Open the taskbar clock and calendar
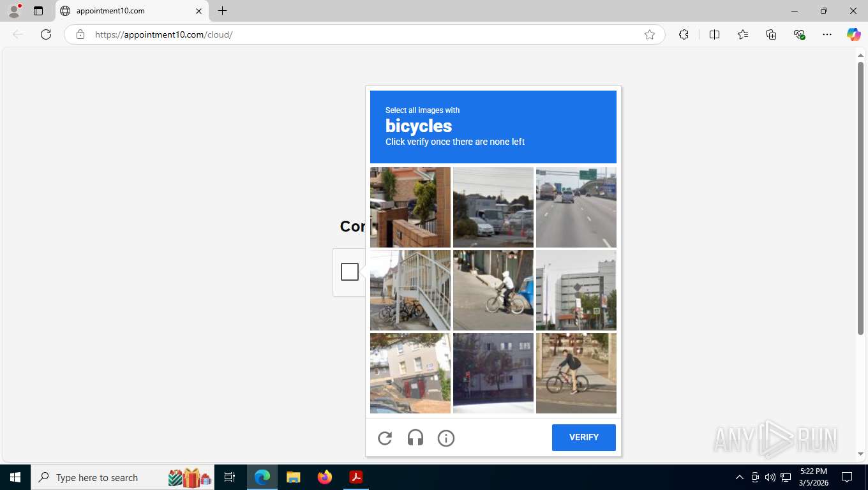 [x=813, y=477]
